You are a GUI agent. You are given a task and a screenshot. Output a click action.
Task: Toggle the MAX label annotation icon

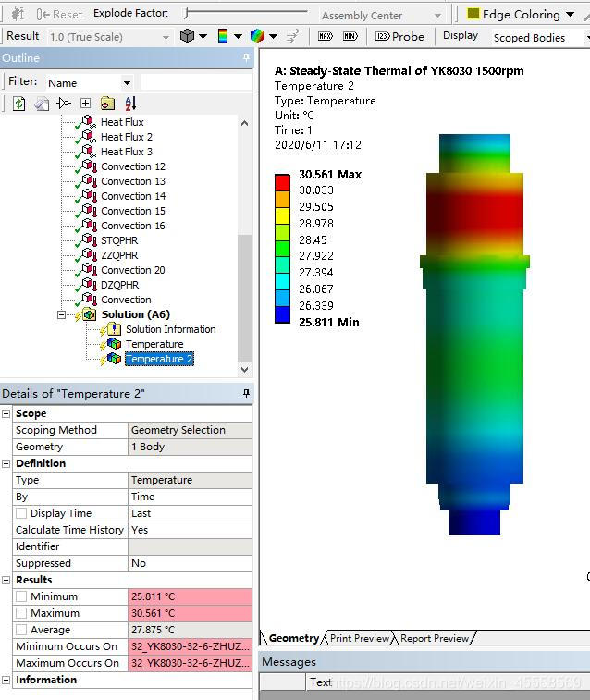[x=325, y=36]
